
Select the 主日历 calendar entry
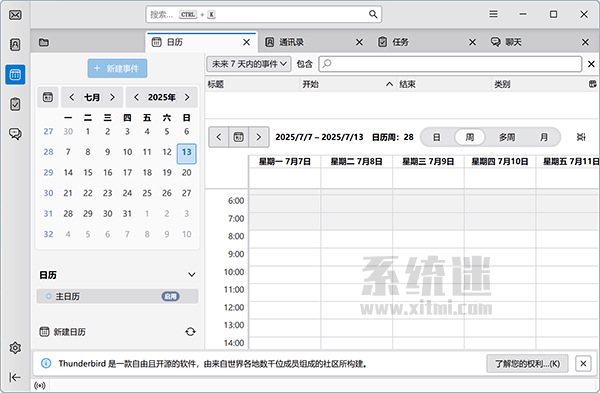point(117,296)
